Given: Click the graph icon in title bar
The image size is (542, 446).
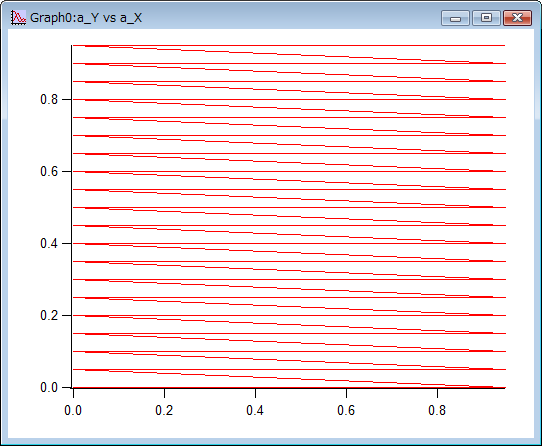Looking at the screenshot, I should coord(18,17).
